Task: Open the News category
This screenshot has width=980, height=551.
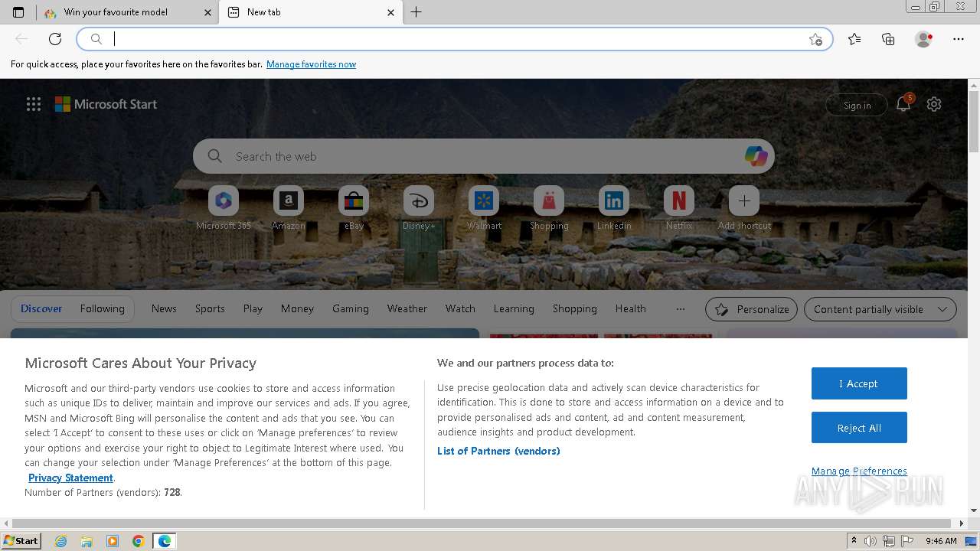Action: point(164,308)
